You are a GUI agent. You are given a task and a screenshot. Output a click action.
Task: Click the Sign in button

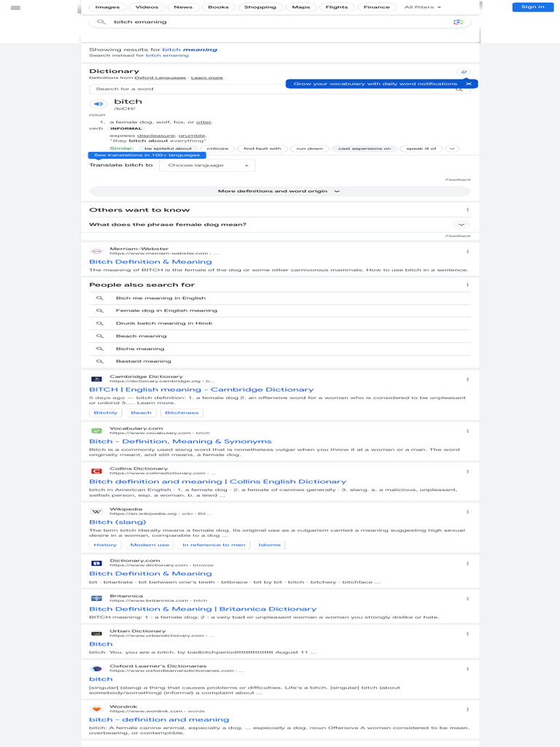point(532,7)
